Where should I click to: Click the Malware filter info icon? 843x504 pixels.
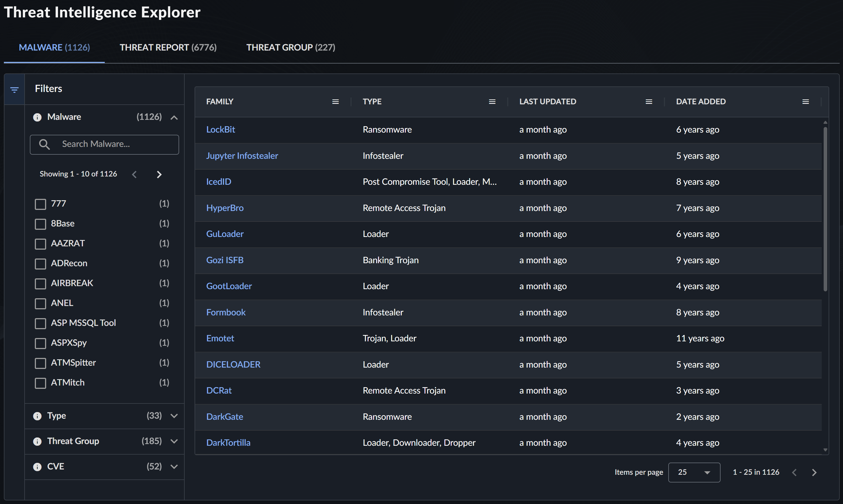coord(37,117)
